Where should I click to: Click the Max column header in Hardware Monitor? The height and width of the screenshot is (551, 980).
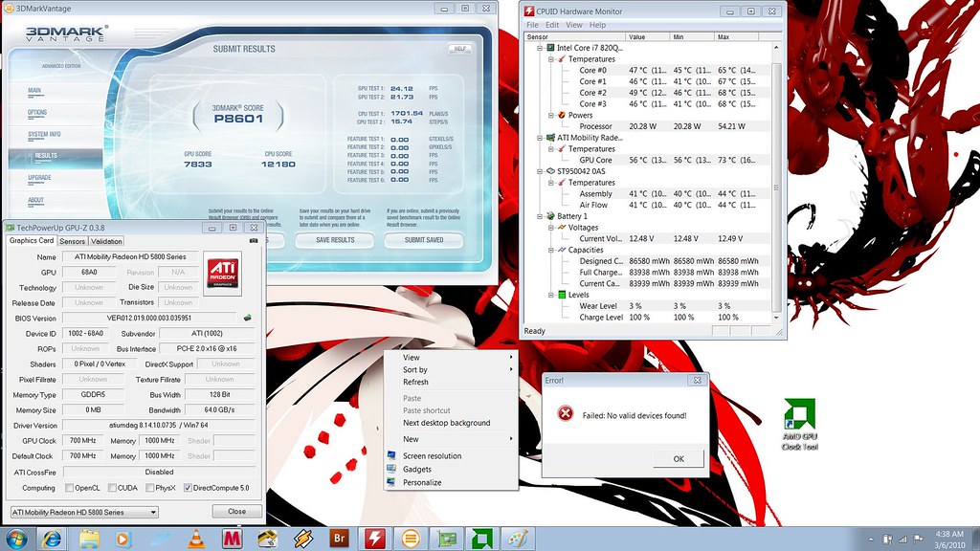pos(736,37)
